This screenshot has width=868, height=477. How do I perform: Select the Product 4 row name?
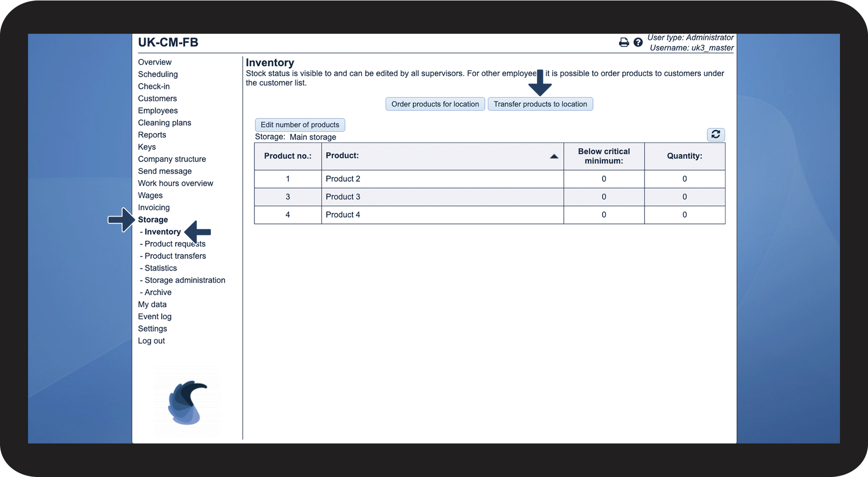pos(343,215)
